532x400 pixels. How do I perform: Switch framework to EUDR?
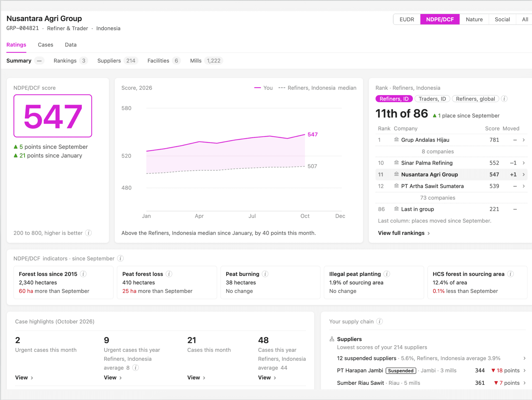coord(407,19)
